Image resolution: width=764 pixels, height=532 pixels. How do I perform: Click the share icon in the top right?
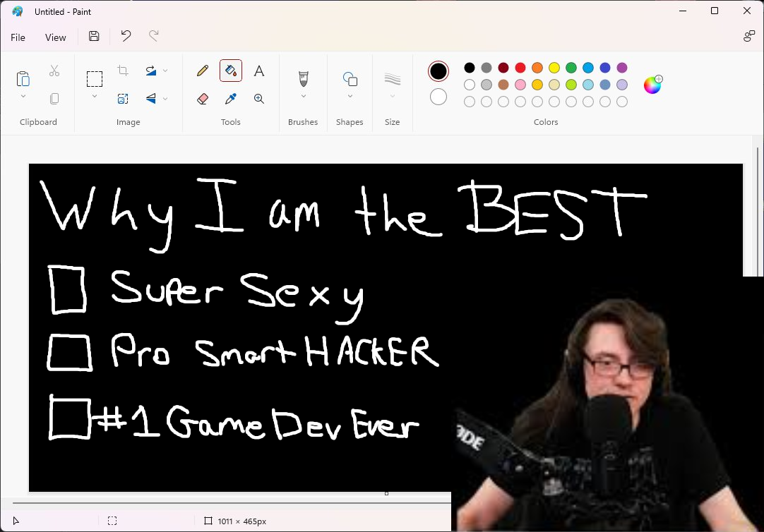(749, 36)
